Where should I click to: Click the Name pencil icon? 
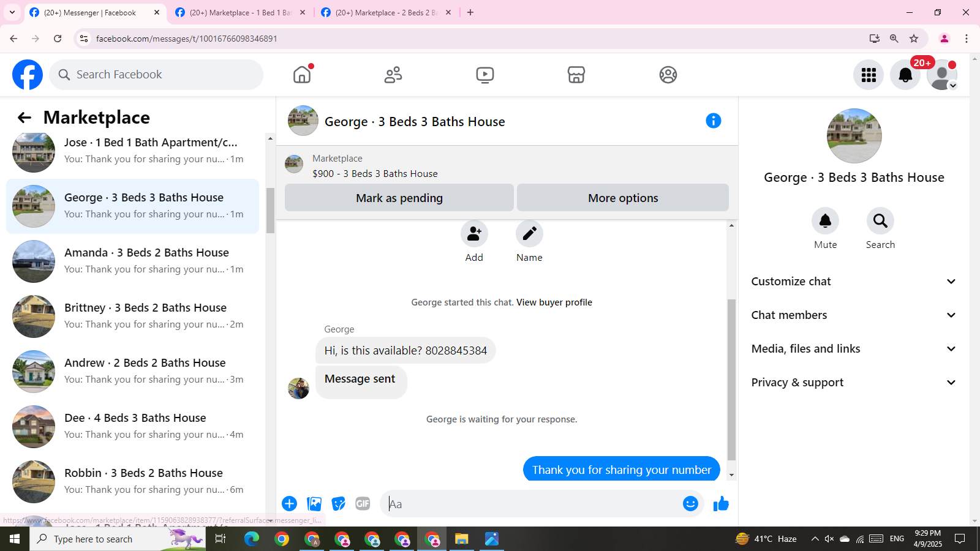tap(529, 234)
